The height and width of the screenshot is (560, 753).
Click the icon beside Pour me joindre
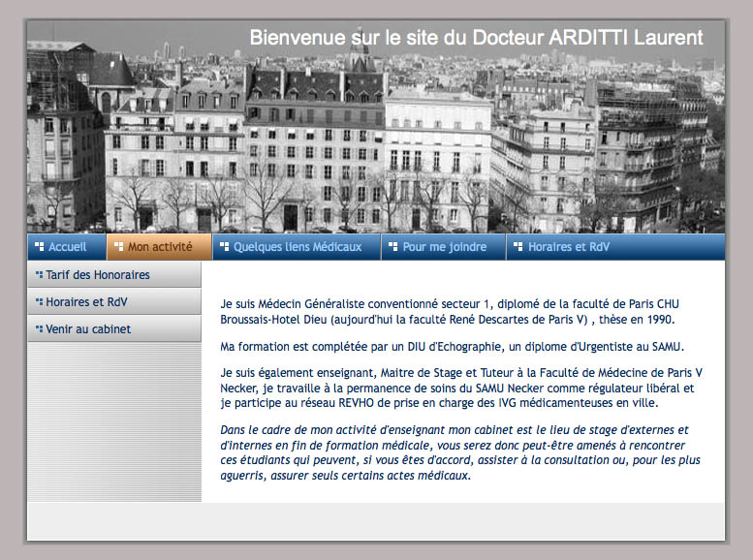pyautogui.click(x=392, y=247)
